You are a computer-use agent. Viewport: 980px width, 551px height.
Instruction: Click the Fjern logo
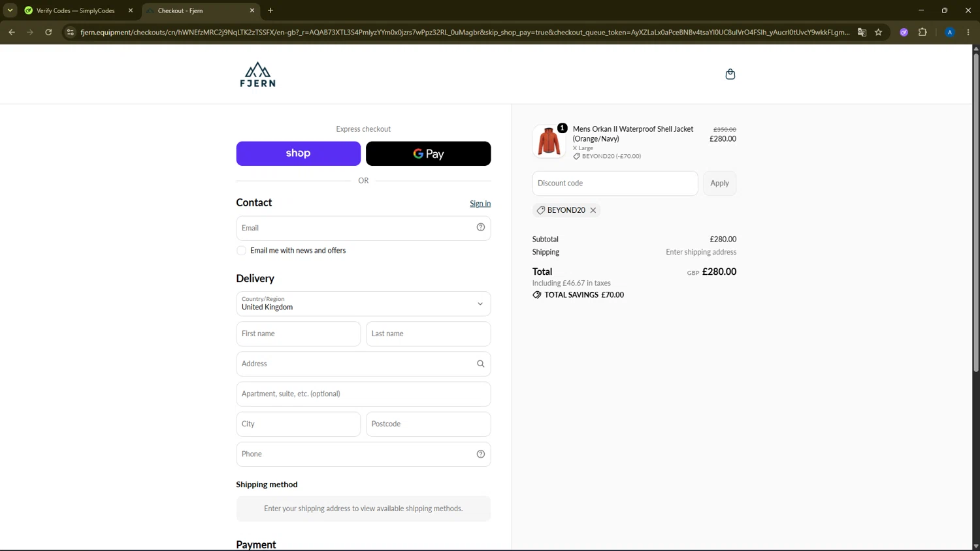(257, 74)
